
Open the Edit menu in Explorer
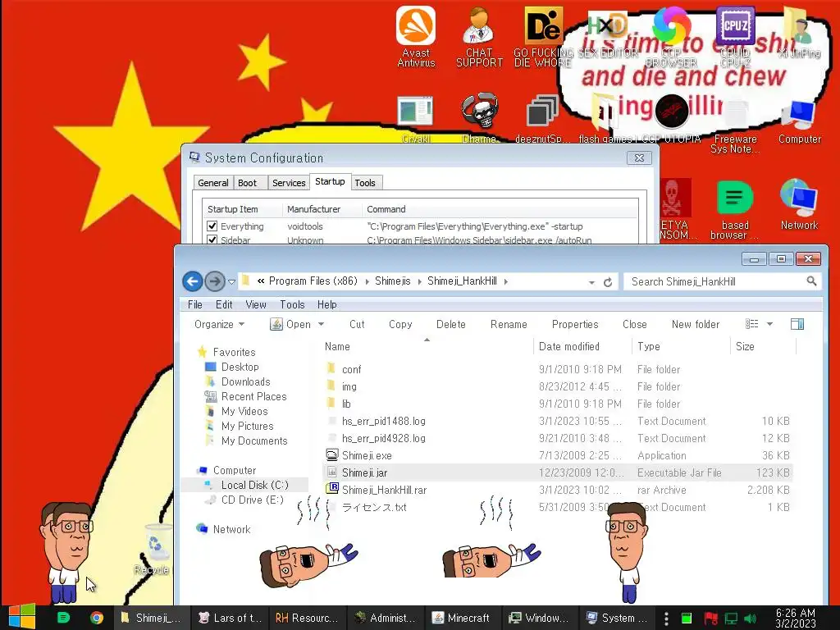pos(224,304)
